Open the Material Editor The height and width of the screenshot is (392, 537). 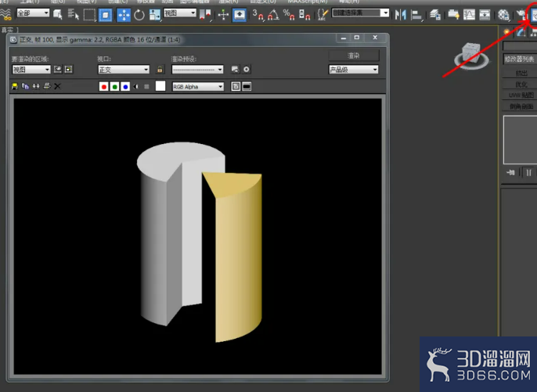point(503,15)
